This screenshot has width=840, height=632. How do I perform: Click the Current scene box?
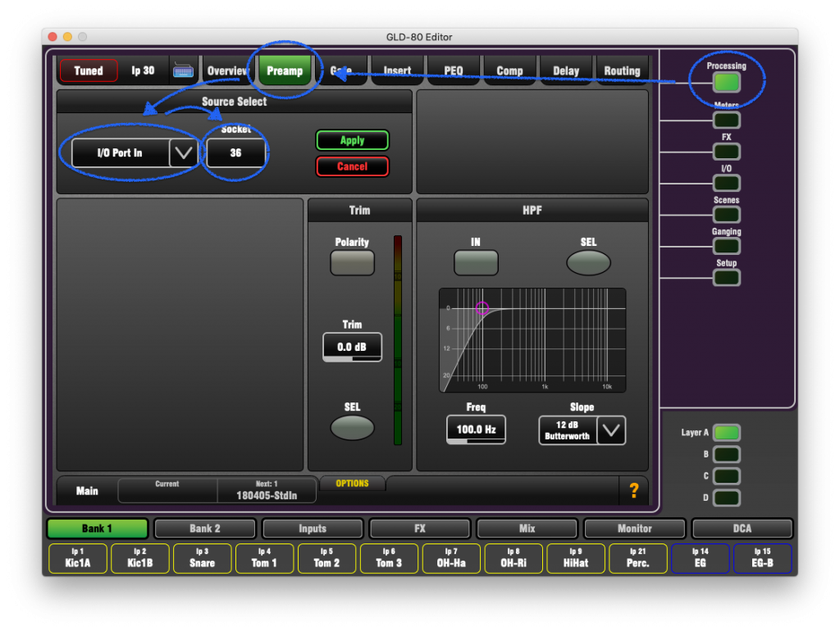(x=167, y=491)
